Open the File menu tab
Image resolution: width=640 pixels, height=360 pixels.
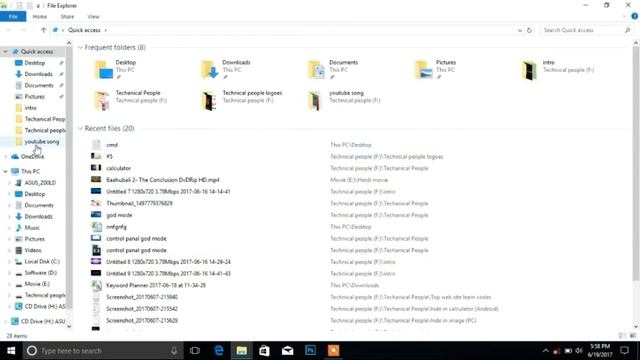[x=13, y=16]
